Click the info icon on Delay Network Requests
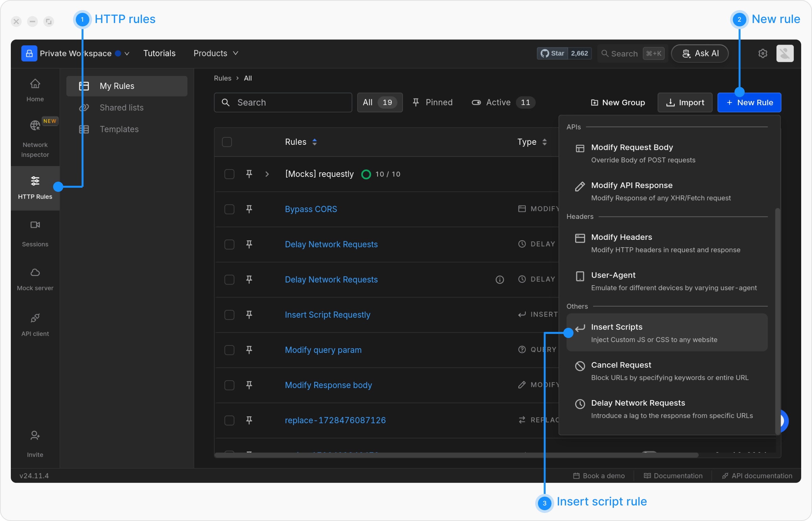This screenshot has width=812, height=521. (500, 279)
